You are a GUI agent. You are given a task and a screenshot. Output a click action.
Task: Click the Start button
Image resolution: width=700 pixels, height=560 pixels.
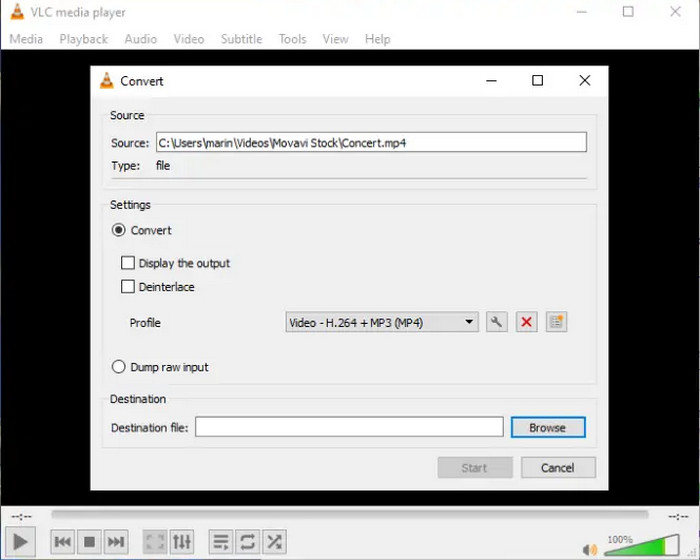point(475,468)
